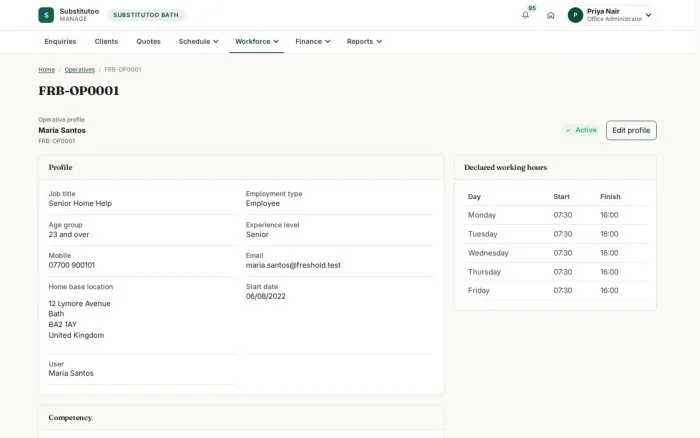Click Priya Nair's avatar circle

tap(575, 15)
